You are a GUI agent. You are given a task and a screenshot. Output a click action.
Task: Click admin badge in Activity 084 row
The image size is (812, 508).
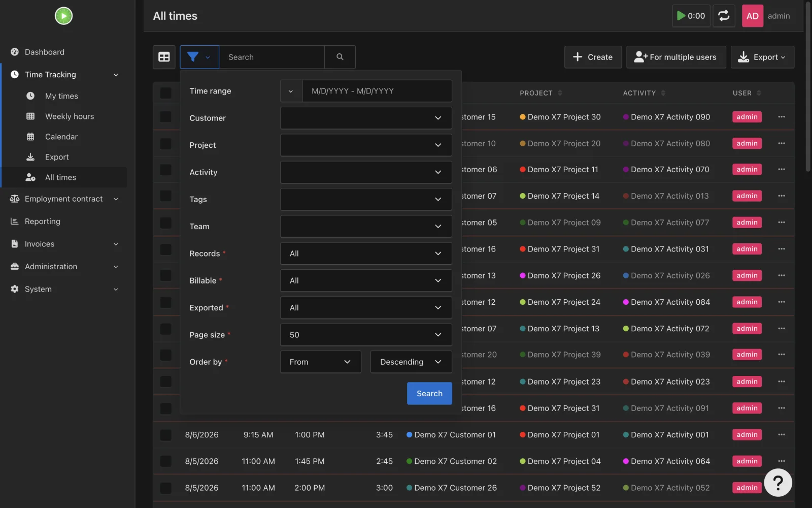point(747,302)
